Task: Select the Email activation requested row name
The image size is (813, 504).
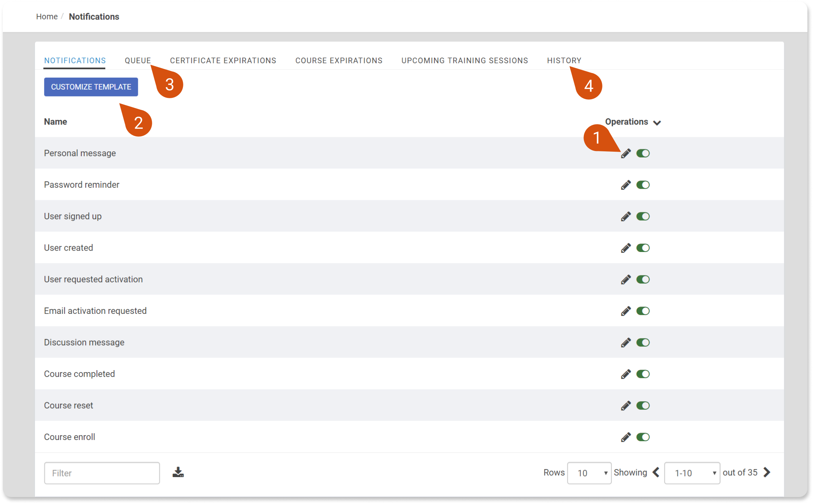Action: [x=95, y=311]
